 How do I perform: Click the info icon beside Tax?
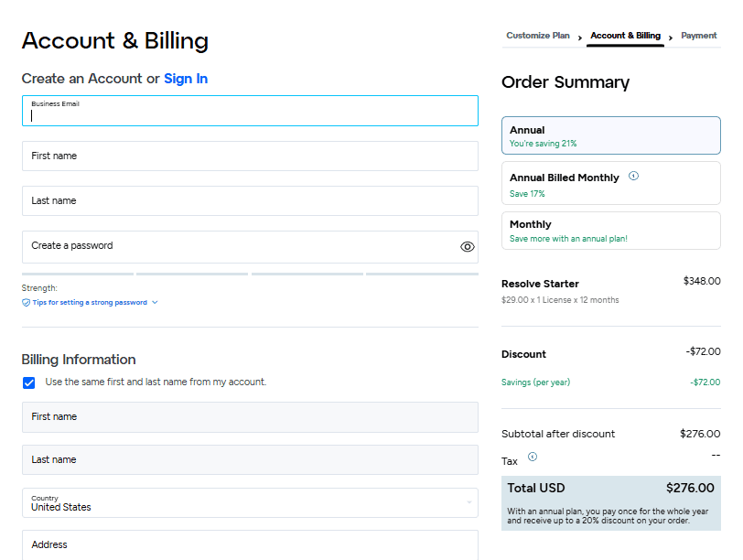click(533, 457)
